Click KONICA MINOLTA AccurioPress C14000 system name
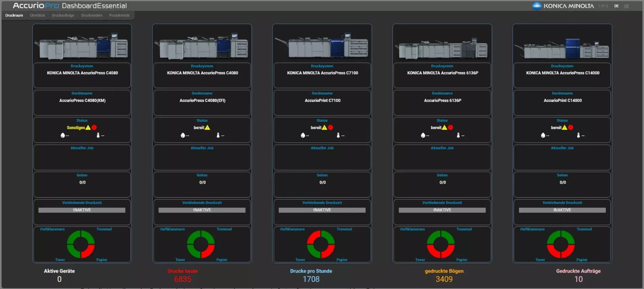Viewport: 644px width, 289px height. 562,73
